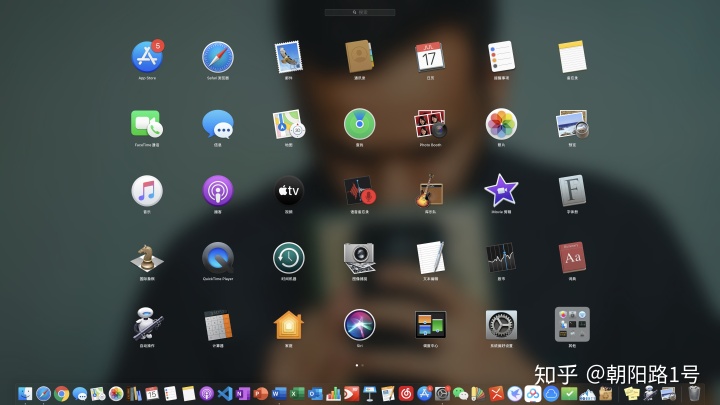The height and width of the screenshot is (405, 720).
Task: Open iMovie
Action: 501,191
